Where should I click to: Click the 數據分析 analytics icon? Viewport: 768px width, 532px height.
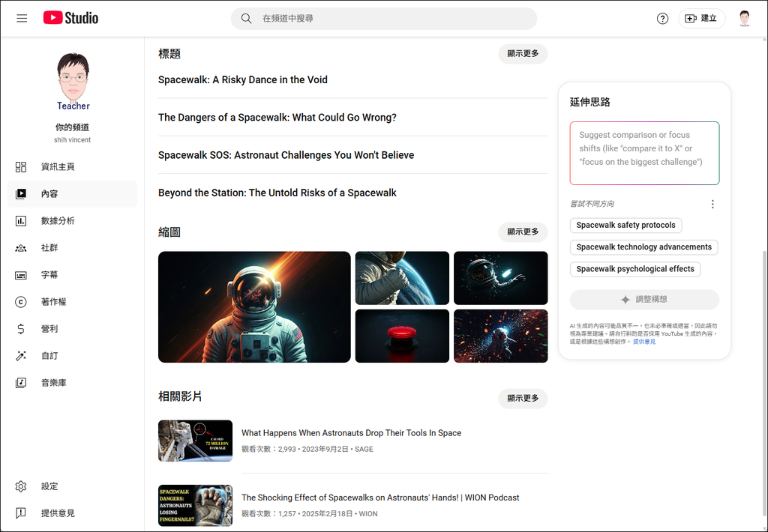pos(20,221)
